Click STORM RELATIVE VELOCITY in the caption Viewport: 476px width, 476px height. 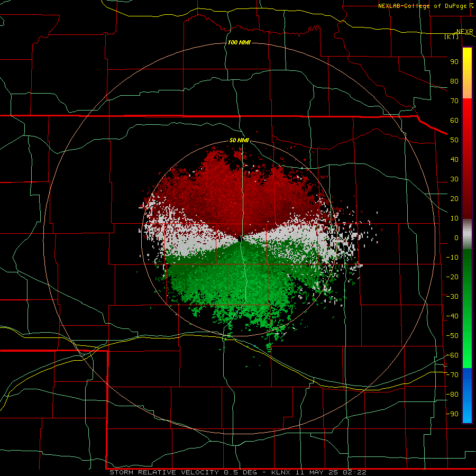164,472
